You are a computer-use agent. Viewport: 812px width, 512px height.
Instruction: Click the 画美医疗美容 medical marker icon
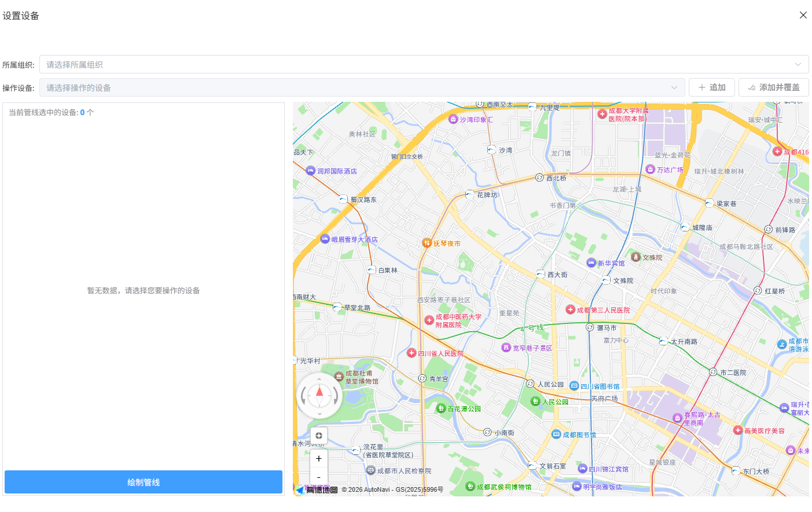pyautogui.click(x=737, y=430)
